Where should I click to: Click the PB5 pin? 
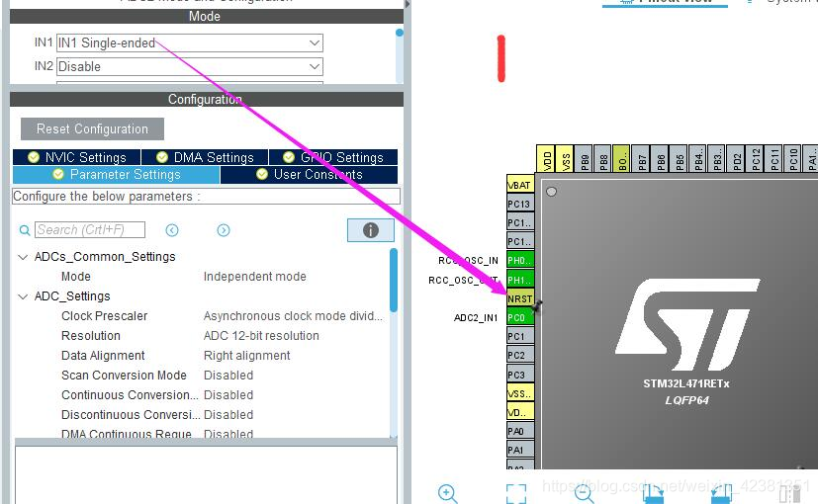679,158
